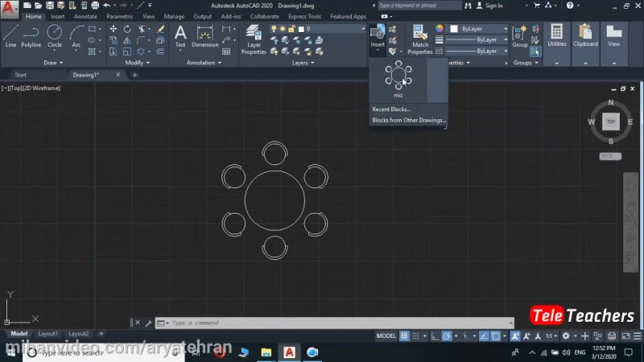644x362 pixels.
Task: Select the Line drawing tool
Action: [x=10, y=36]
